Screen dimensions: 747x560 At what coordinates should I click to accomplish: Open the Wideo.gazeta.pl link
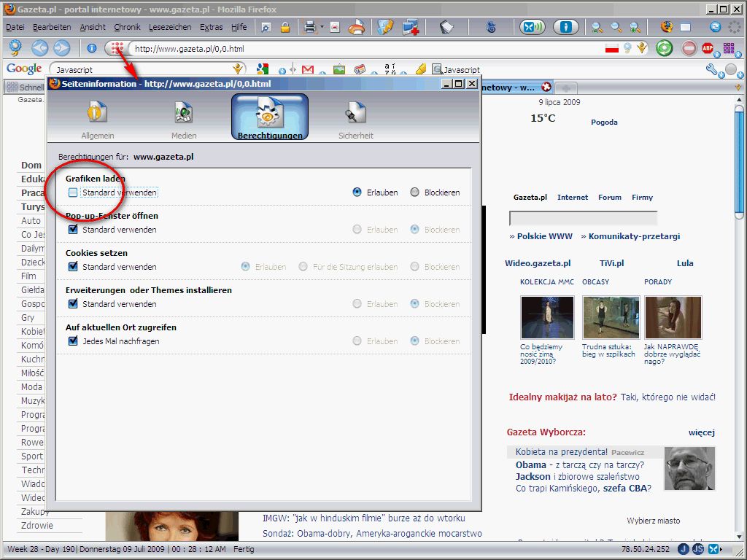tap(538, 263)
